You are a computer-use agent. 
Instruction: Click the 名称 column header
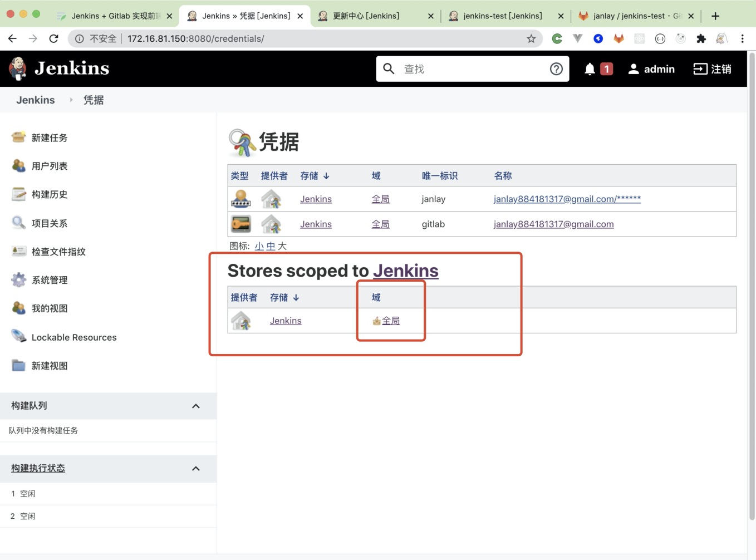(x=503, y=176)
